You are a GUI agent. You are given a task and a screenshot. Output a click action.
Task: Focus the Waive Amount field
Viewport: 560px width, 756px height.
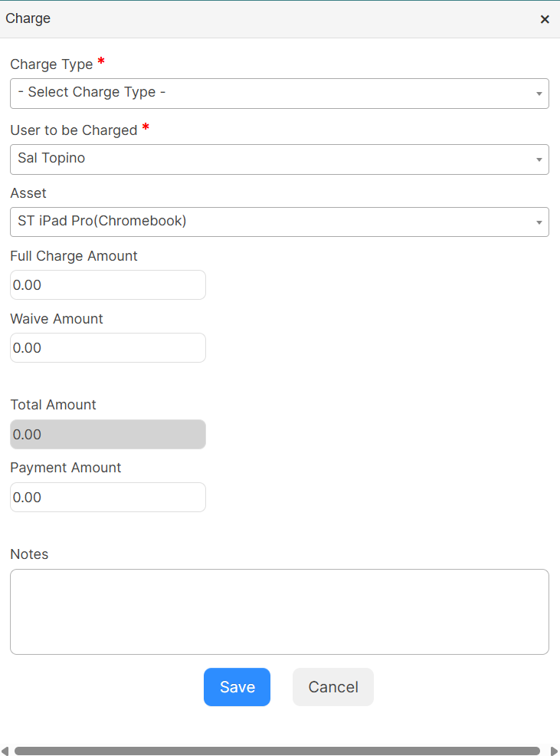[108, 347]
